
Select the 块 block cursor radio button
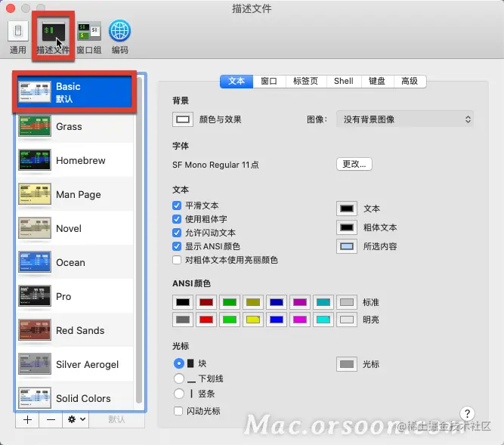click(x=179, y=363)
